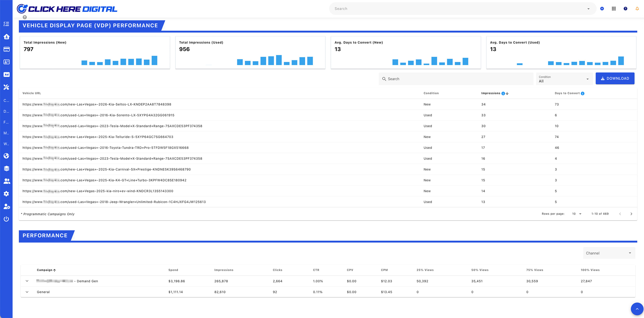Change rows per page dropdown
This screenshot has height=318, width=644.
(x=576, y=214)
